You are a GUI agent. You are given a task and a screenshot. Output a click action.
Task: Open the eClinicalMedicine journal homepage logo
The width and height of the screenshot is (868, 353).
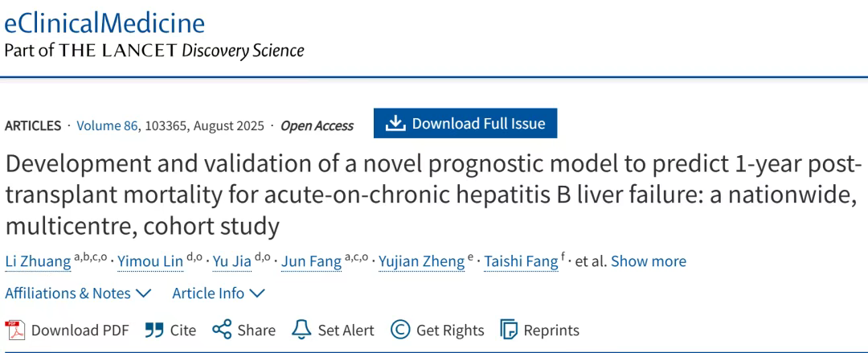point(104,23)
